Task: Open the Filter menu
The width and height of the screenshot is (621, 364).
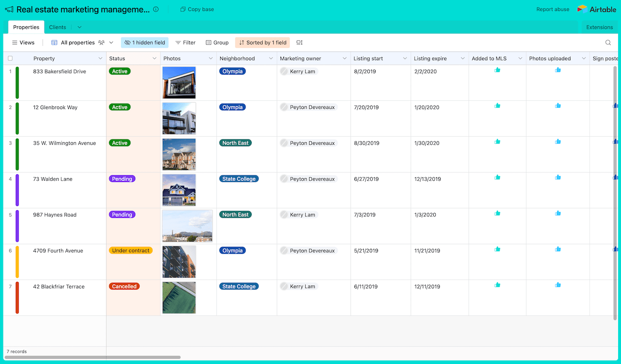Action: (x=185, y=43)
